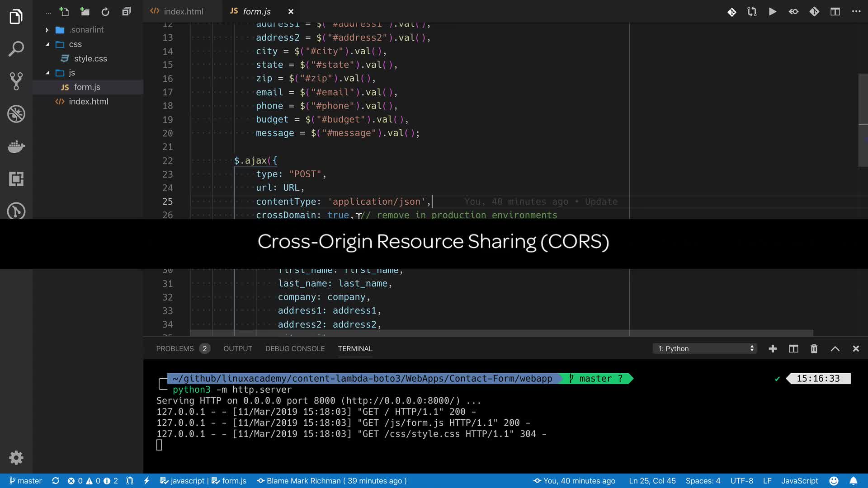
Task: Split the editor to the right
Action: coord(835,12)
